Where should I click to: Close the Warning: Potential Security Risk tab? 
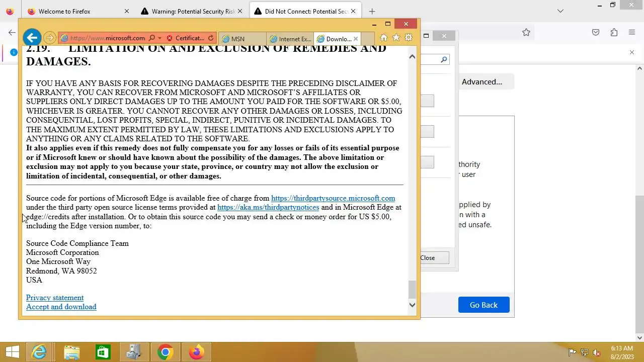(x=240, y=11)
